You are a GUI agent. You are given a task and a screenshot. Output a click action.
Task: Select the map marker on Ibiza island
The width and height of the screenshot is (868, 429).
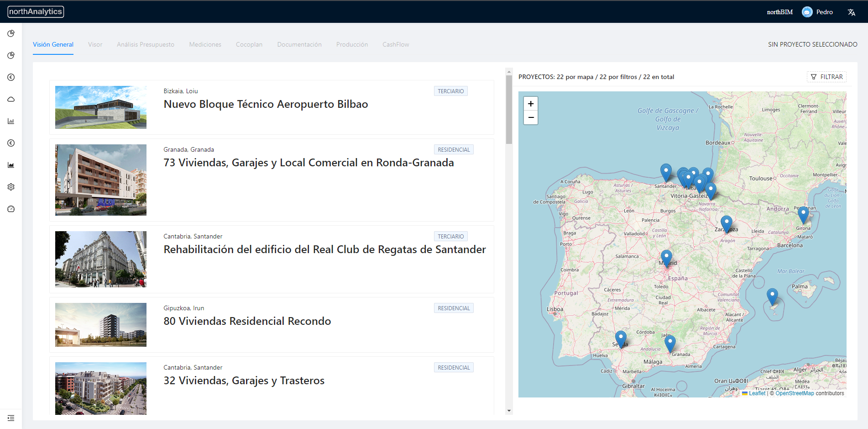772,297
